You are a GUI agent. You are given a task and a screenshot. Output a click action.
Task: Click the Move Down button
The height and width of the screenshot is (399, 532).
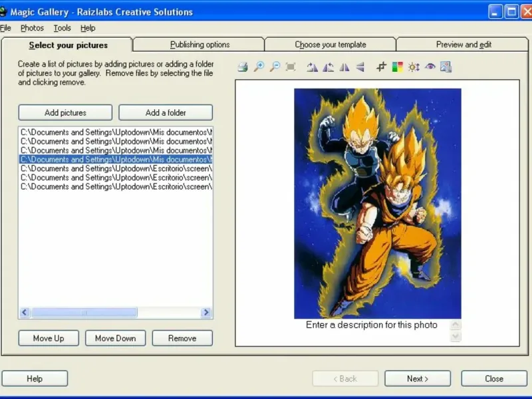[115, 338]
